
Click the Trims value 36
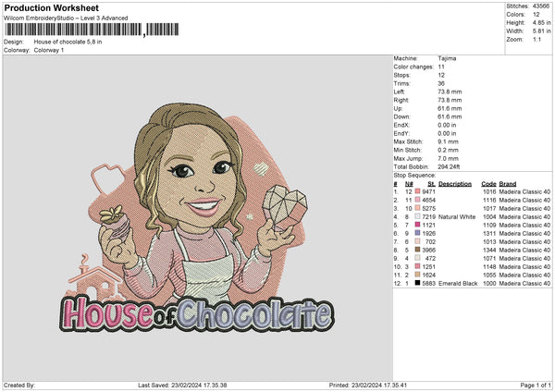[x=441, y=83]
